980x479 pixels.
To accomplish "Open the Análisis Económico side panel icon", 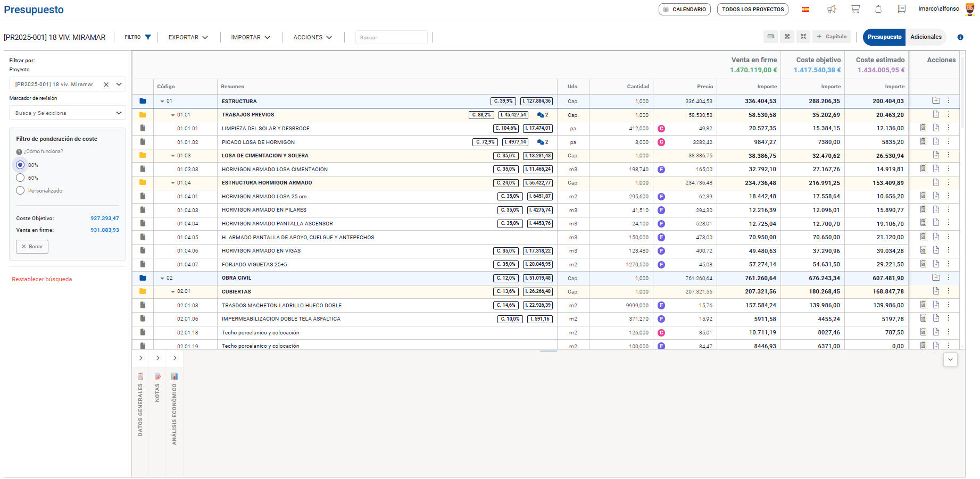I will (x=175, y=376).
